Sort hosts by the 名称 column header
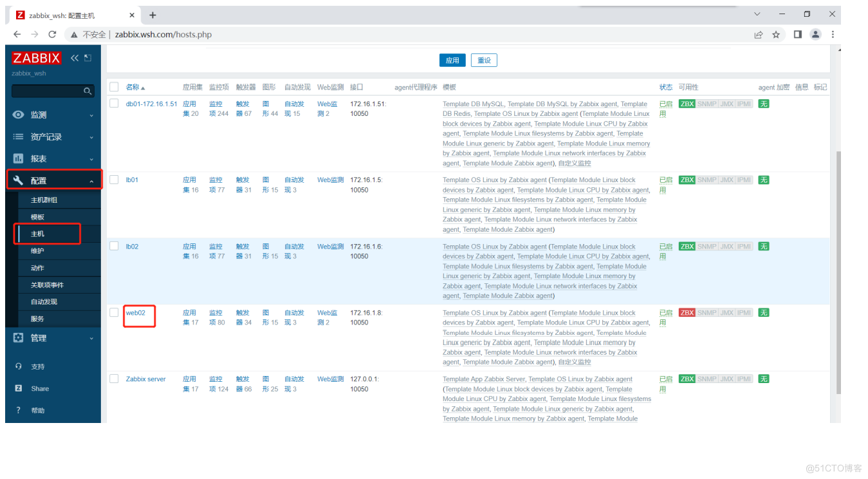This screenshot has height=479, width=868. tap(135, 88)
